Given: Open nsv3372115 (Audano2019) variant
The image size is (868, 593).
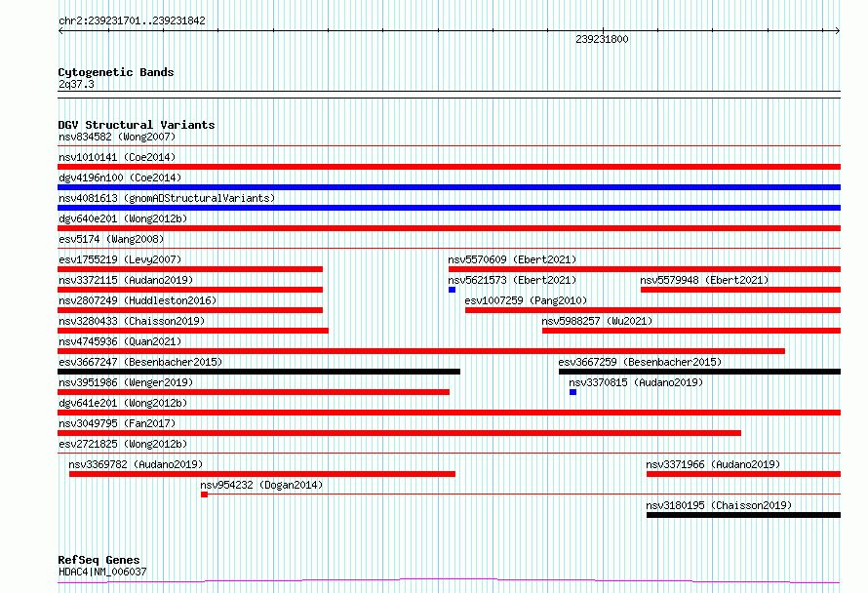Looking at the screenshot, I should [126, 280].
